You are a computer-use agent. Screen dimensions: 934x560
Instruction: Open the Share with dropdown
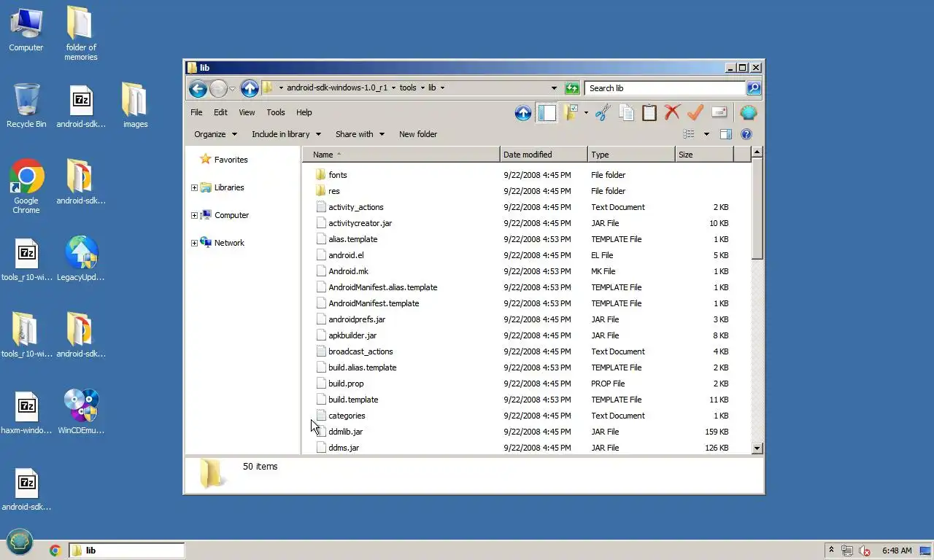click(359, 134)
